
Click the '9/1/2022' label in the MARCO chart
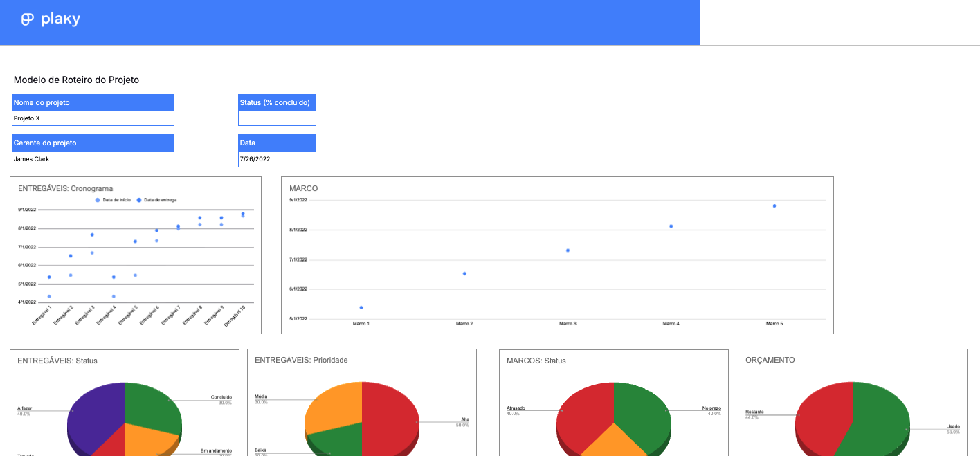298,200
